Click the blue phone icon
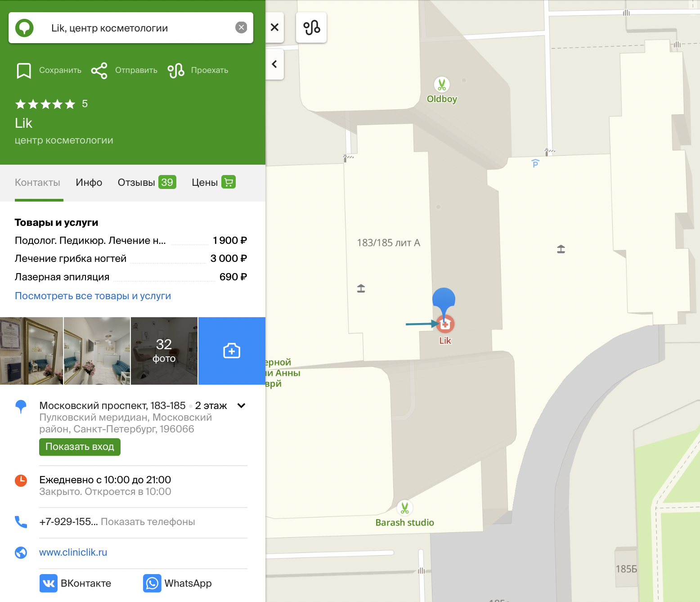 click(x=21, y=522)
